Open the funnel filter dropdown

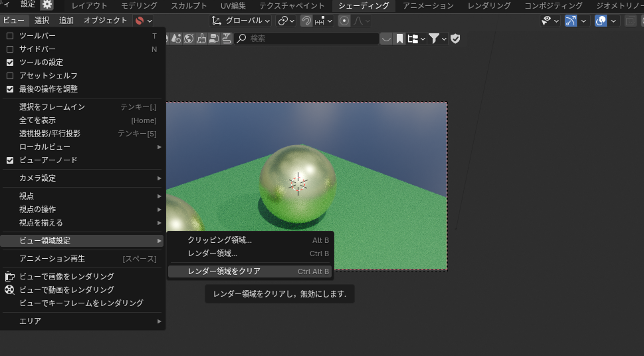coord(437,39)
